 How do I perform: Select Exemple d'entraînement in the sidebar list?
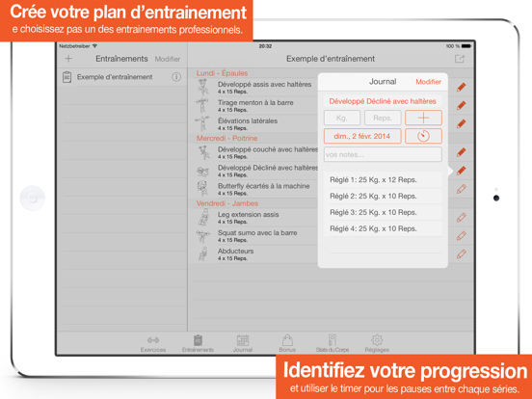tap(122, 77)
